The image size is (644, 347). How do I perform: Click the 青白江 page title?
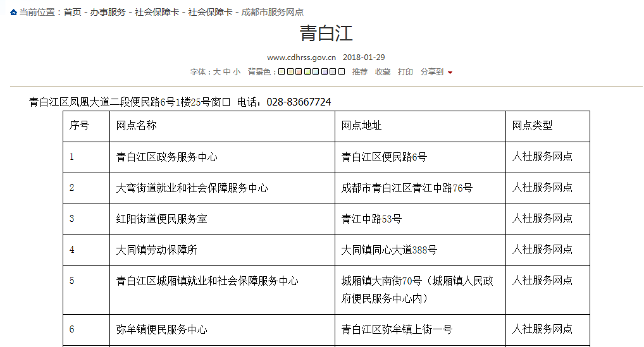coord(326,33)
